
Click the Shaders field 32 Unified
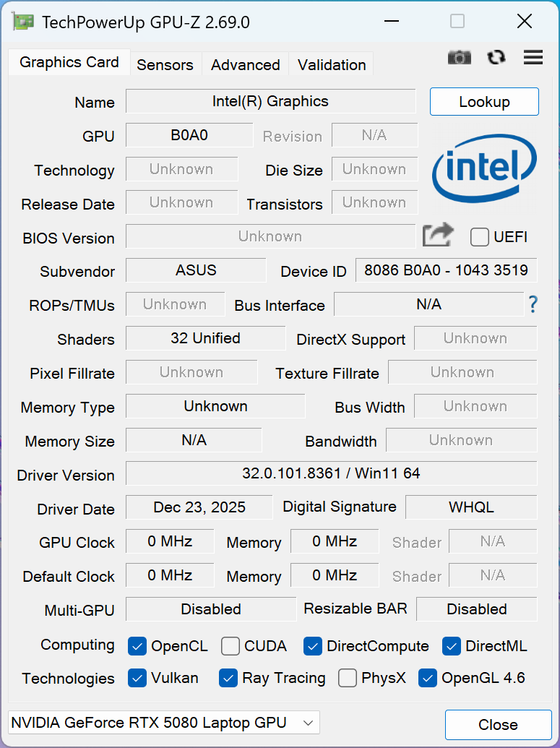pos(206,338)
